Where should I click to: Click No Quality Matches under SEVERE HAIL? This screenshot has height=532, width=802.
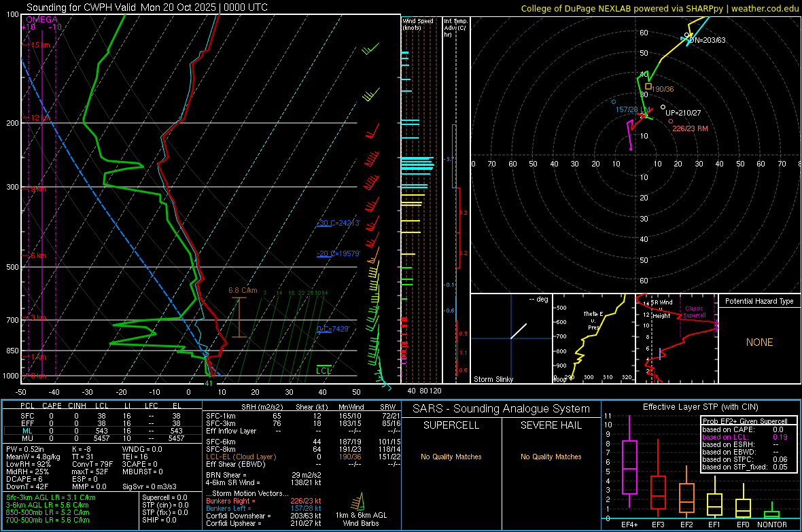tap(551, 457)
